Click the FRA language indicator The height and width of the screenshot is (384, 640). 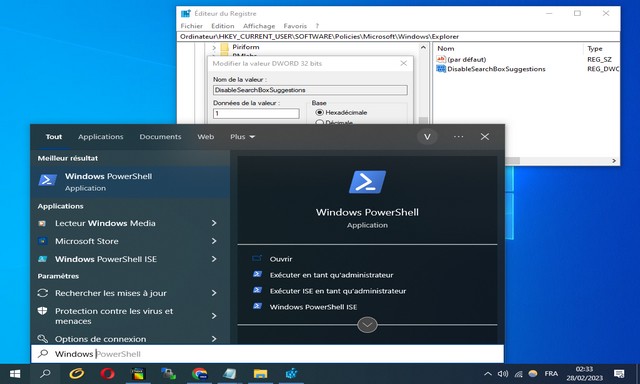click(x=551, y=374)
